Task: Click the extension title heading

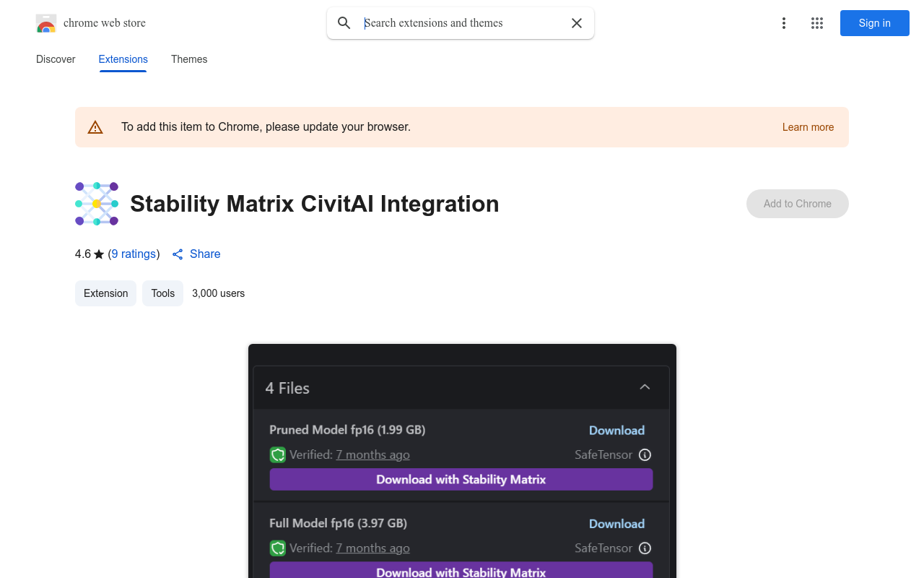Action: pyautogui.click(x=315, y=204)
